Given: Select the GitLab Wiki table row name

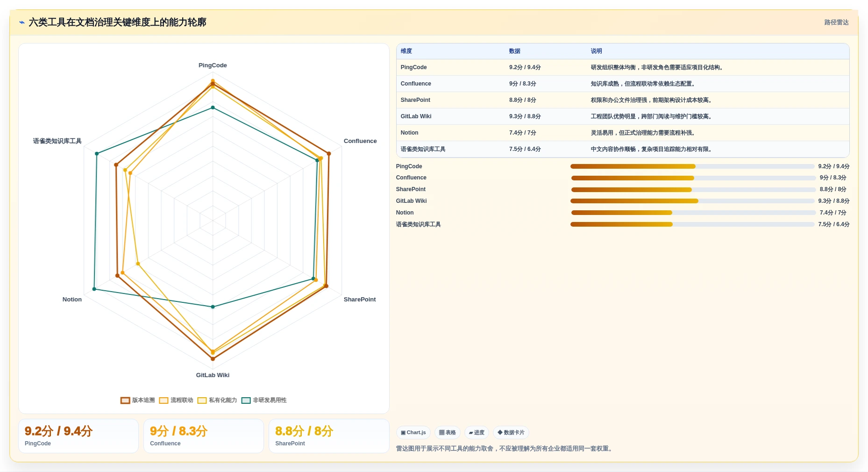Looking at the screenshot, I should coord(416,116).
